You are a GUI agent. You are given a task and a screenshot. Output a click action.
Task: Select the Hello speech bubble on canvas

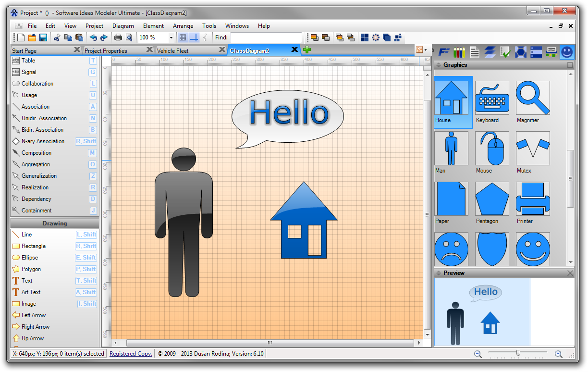tap(287, 120)
